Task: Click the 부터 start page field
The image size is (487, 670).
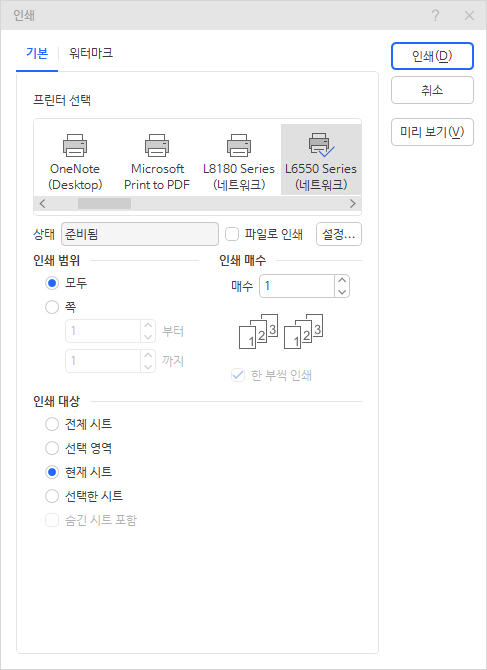Action: pos(103,331)
